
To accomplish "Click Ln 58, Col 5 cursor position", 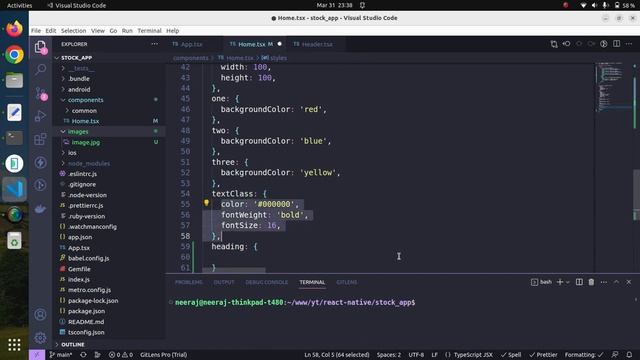I will [337, 355].
